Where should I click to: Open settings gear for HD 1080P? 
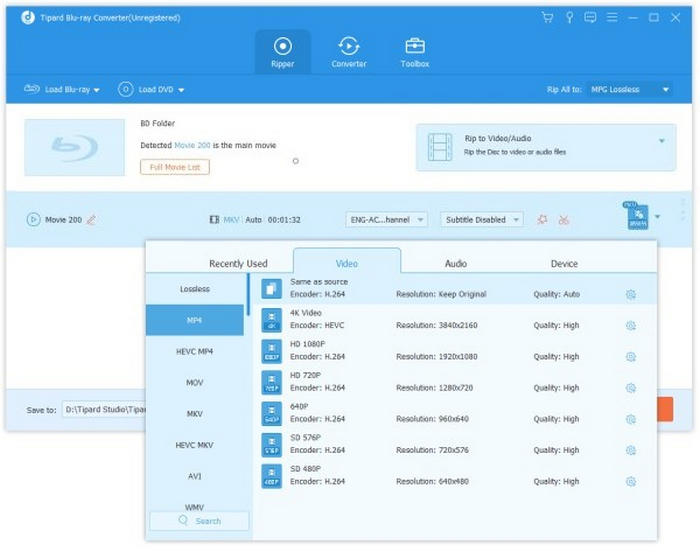[631, 356]
